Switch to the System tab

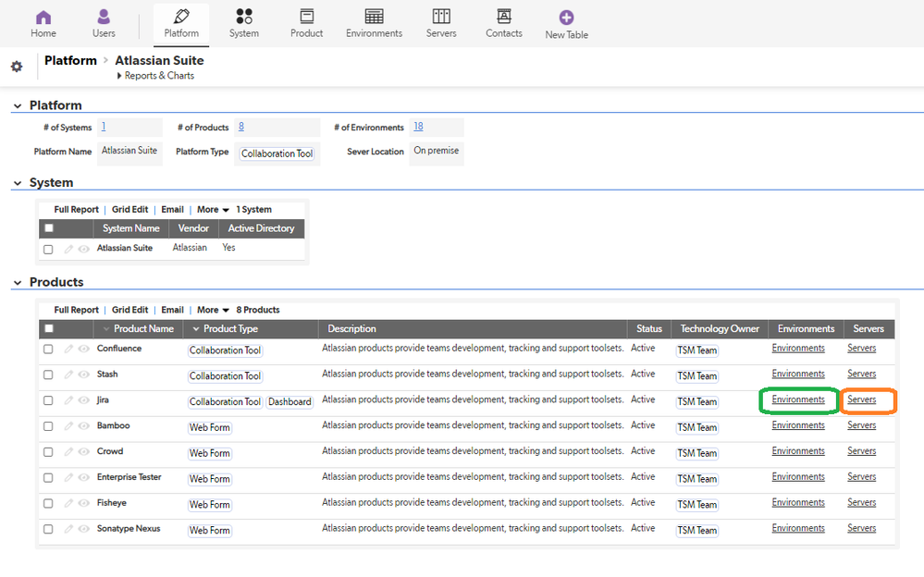coord(244,23)
